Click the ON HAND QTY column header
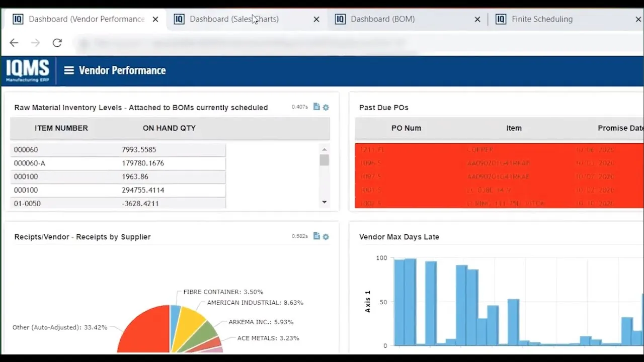644x362 pixels. point(169,128)
